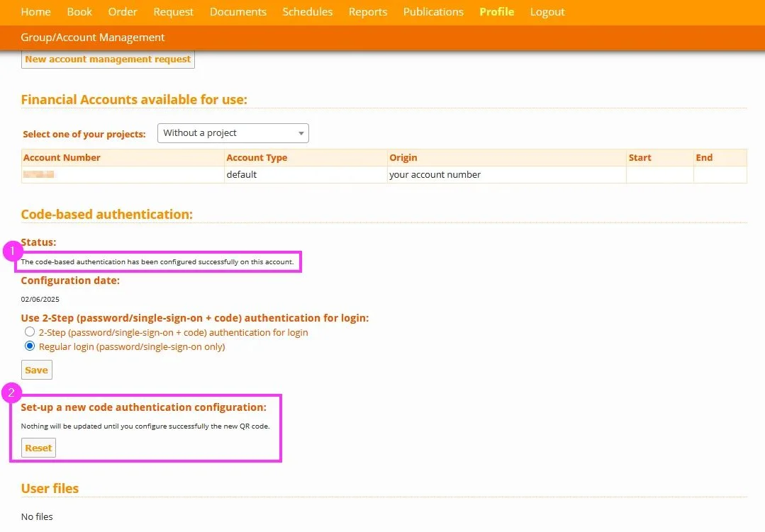Click the 'Configuration date:' label
Image resolution: width=765 pixels, height=532 pixels.
pos(70,281)
